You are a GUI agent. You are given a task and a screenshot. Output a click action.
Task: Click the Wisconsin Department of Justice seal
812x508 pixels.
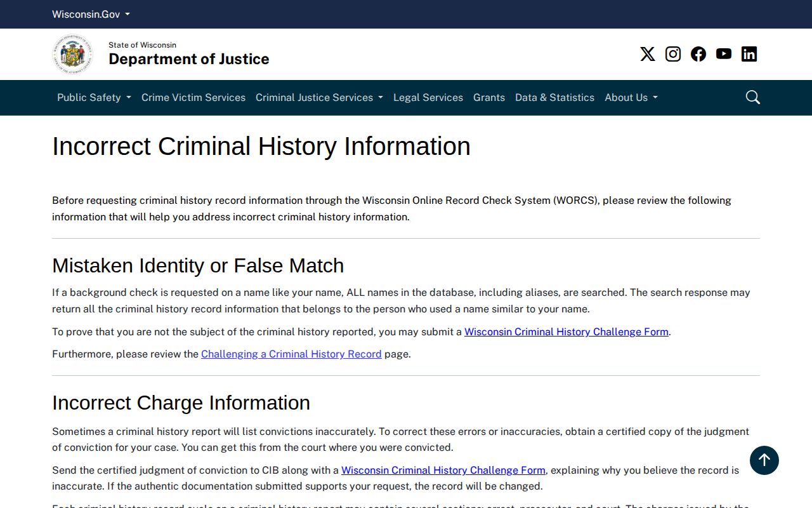point(72,54)
